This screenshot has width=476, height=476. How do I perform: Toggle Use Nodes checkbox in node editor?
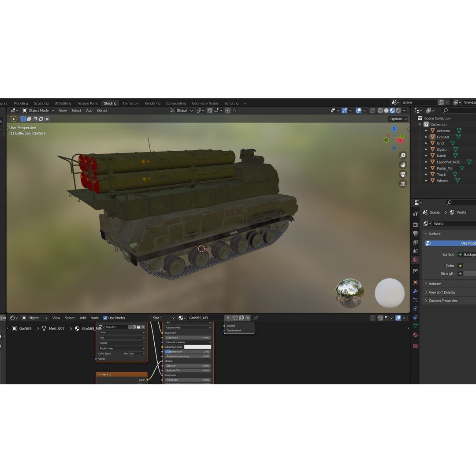105,318
